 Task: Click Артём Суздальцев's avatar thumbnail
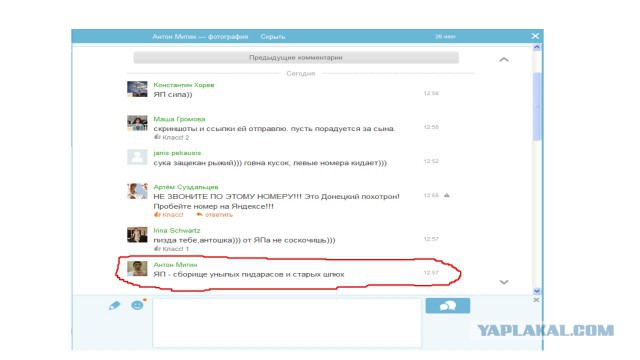(x=137, y=191)
